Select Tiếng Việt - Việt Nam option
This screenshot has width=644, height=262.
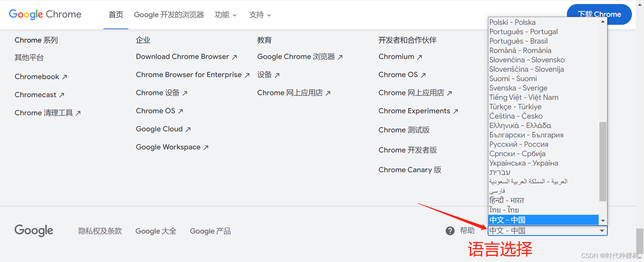(544, 97)
